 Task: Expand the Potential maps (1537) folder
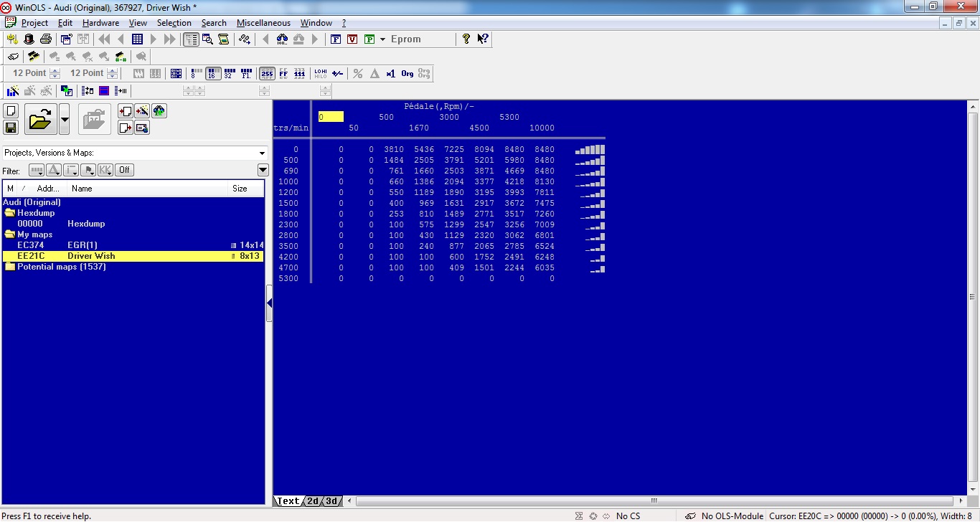click(61, 267)
